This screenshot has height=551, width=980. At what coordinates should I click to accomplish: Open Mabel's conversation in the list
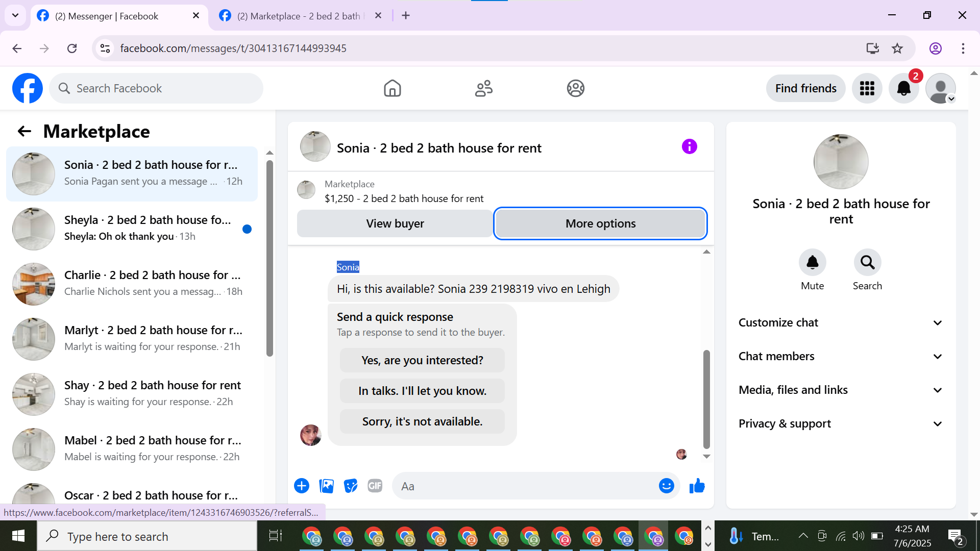coord(132,449)
